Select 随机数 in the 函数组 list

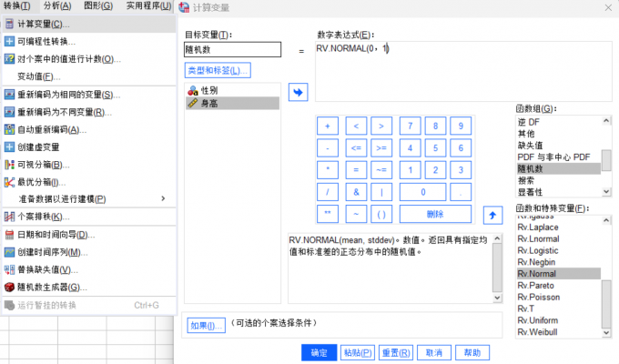click(558, 169)
